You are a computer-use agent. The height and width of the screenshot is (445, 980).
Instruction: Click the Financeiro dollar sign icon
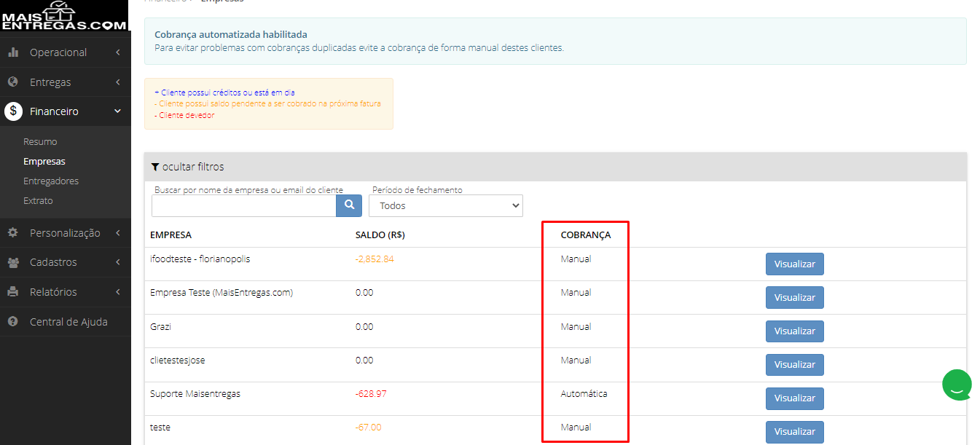click(13, 111)
